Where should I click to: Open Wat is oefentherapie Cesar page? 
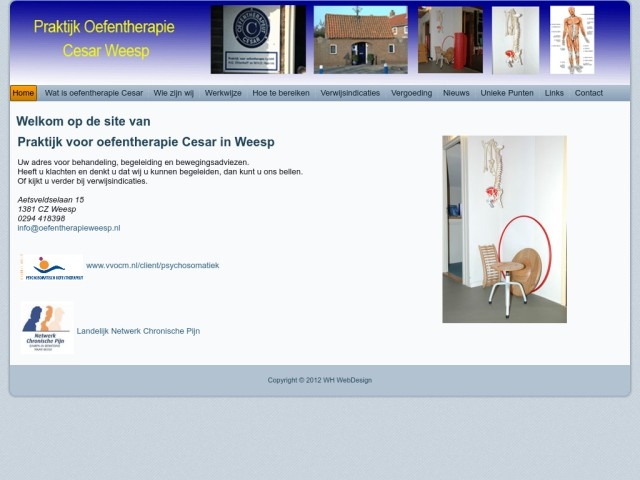(94, 93)
